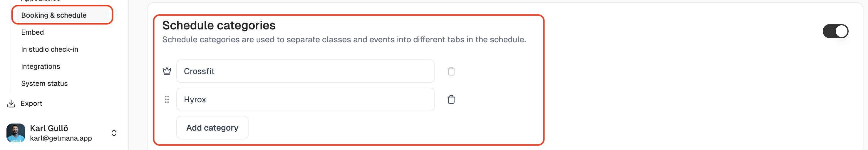Click the Export download icon
The image size is (868, 150).
click(11, 104)
